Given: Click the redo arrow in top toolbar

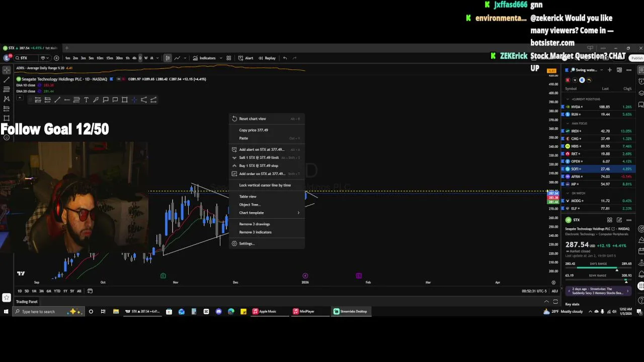Looking at the screenshot, I should pos(294,58).
